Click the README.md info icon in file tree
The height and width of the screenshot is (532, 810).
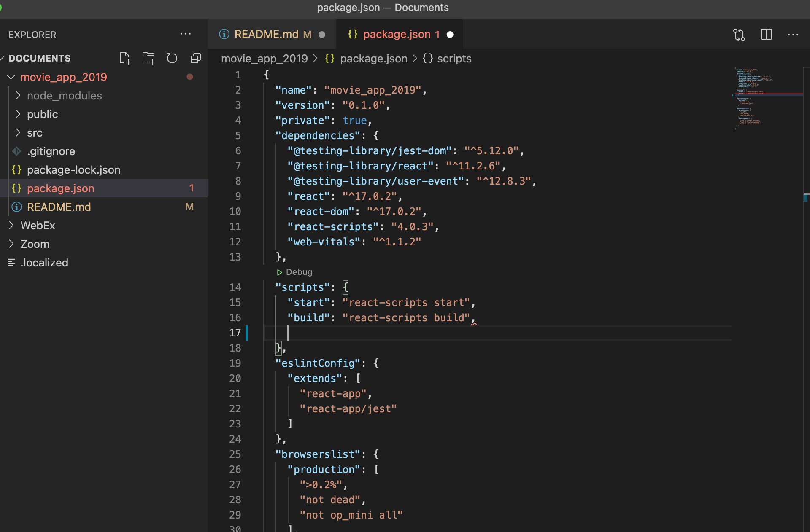click(x=17, y=207)
